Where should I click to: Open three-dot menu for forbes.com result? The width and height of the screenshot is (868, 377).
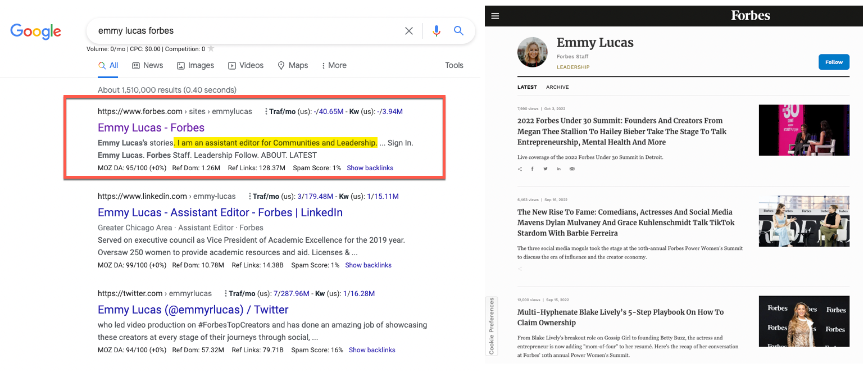pyautogui.click(x=266, y=111)
